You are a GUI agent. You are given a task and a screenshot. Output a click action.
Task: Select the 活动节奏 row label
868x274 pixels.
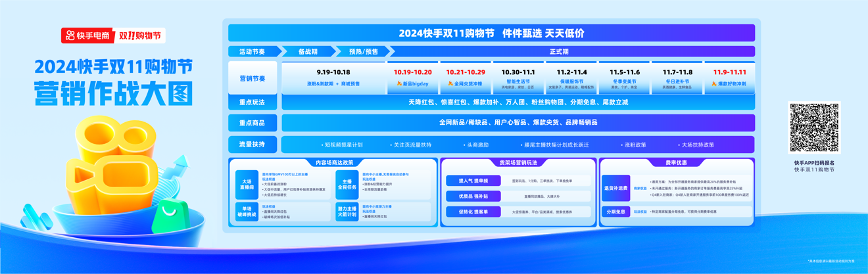pyautogui.click(x=252, y=51)
